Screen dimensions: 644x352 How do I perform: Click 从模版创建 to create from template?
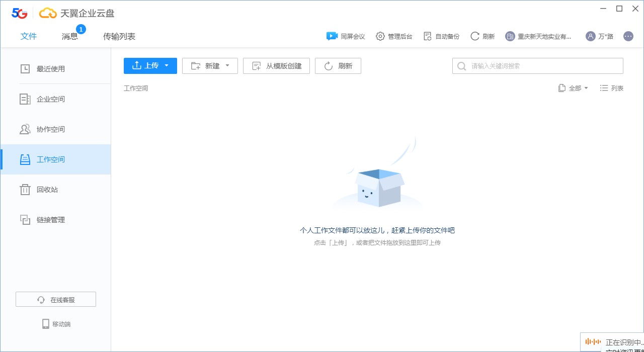[x=276, y=65]
